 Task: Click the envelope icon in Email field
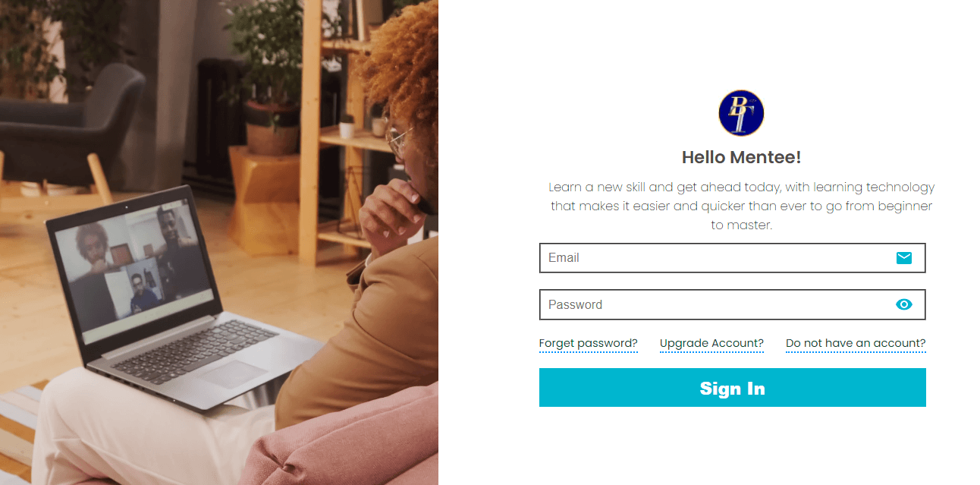[903, 258]
